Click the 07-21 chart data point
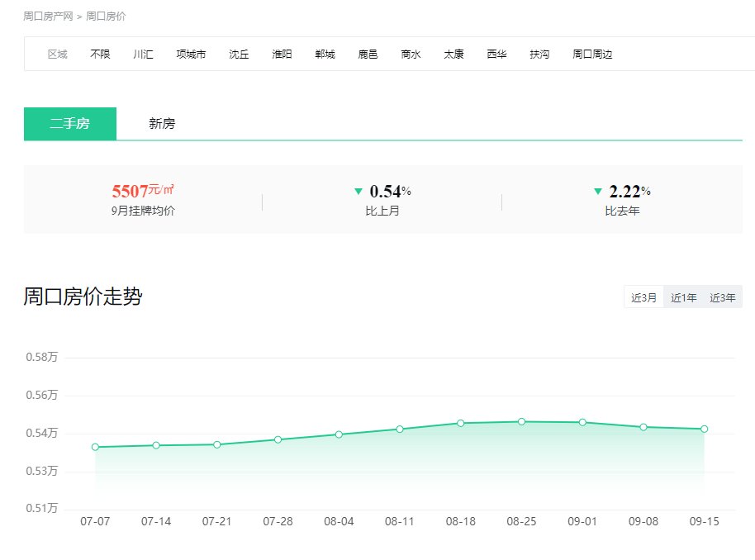The height and width of the screenshot is (560, 755). click(x=217, y=444)
